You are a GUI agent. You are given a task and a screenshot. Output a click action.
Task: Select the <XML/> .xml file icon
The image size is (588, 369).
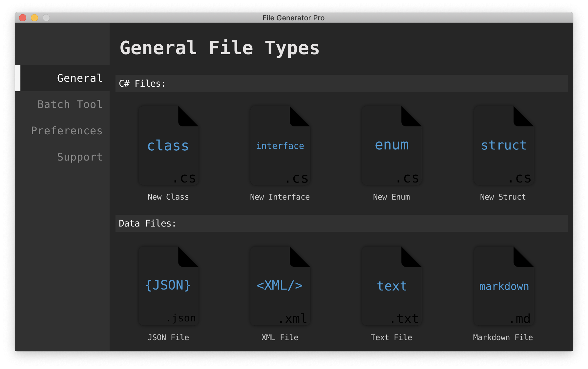tap(280, 286)
